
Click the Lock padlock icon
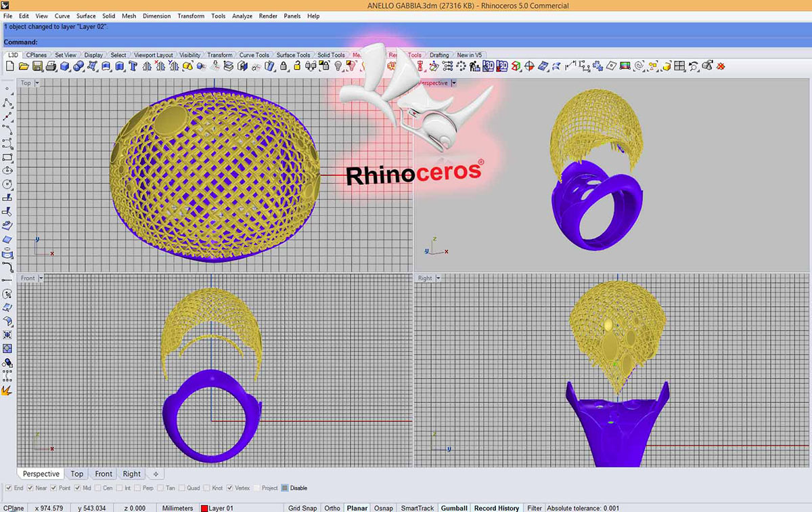(x=284, y=66)
